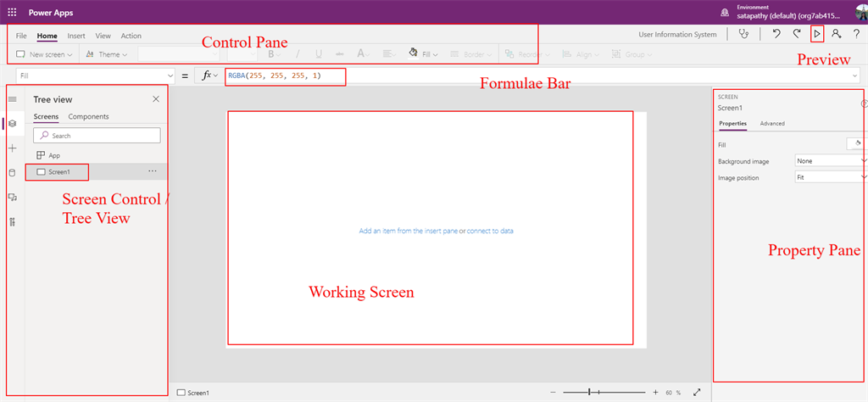Viewport: 868px width, 402px height.
Task: Open the Action ribbon tab
Action: (131, 36)
